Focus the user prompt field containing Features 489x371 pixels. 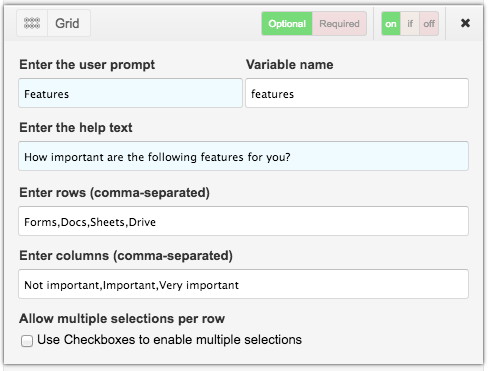(x=130, y=93)
